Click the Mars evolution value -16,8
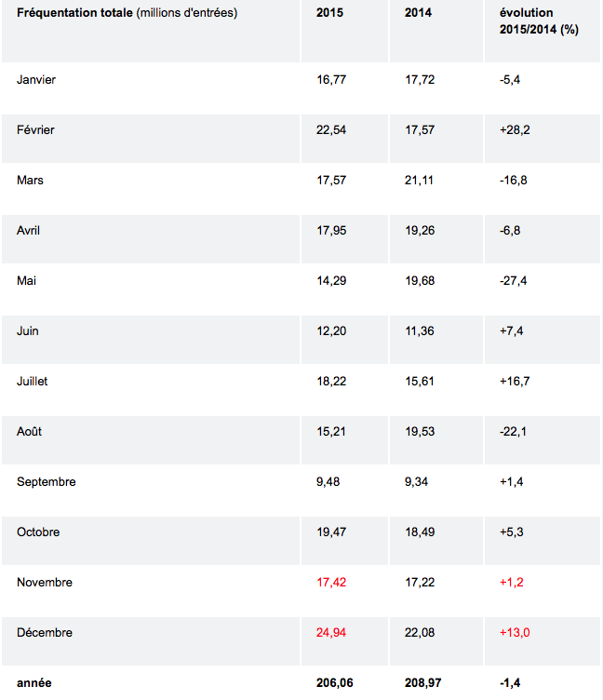This screenshot has width=603, height=700. click(x=514, y=181)
